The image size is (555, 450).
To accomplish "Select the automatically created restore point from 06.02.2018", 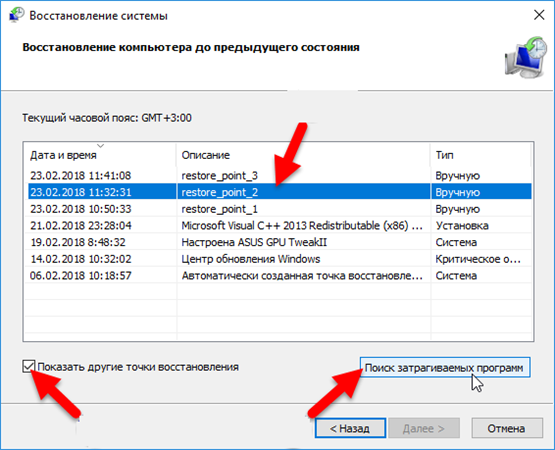I will [x=280, y=275].
